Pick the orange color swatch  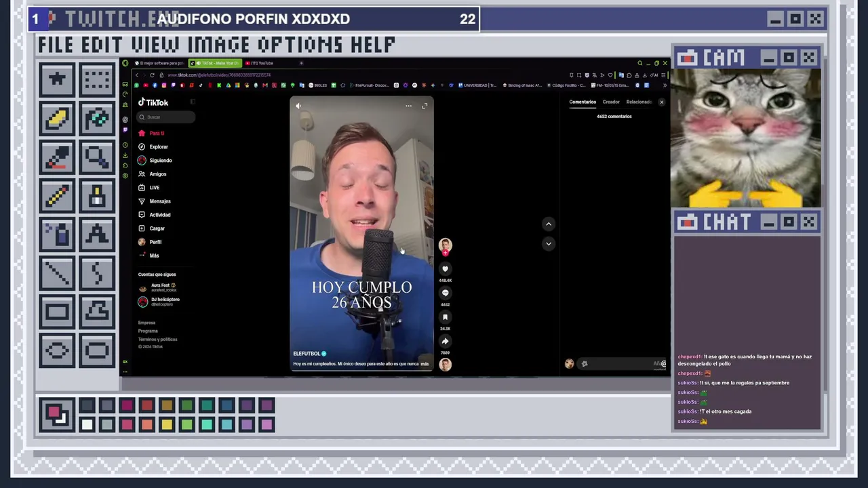(x=147, y=425)
